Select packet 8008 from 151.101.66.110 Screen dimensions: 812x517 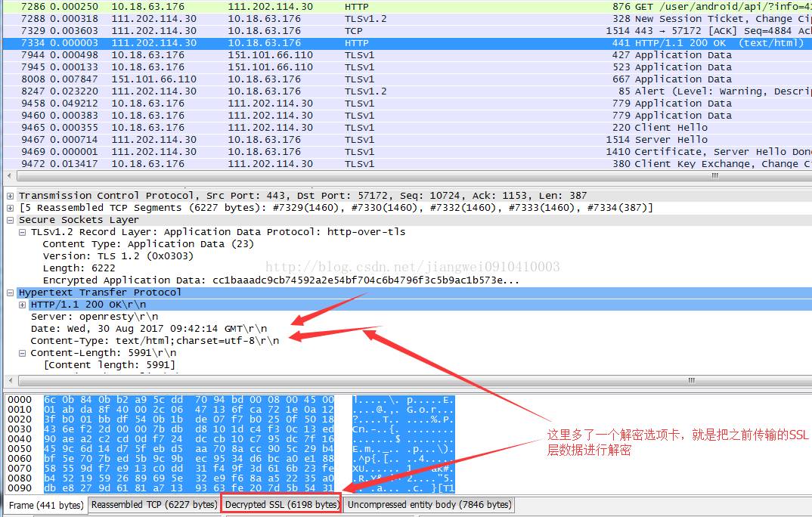click(408, 79)
